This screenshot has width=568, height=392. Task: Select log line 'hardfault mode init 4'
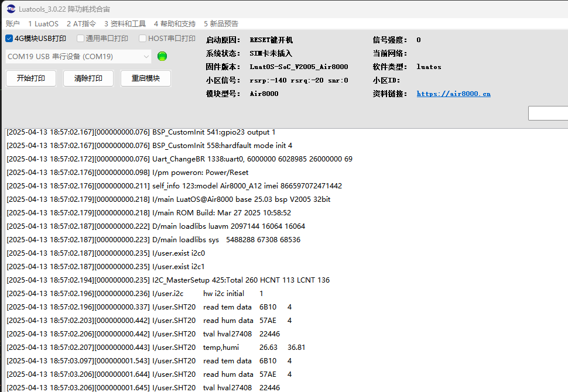click(x=149, y=146)
